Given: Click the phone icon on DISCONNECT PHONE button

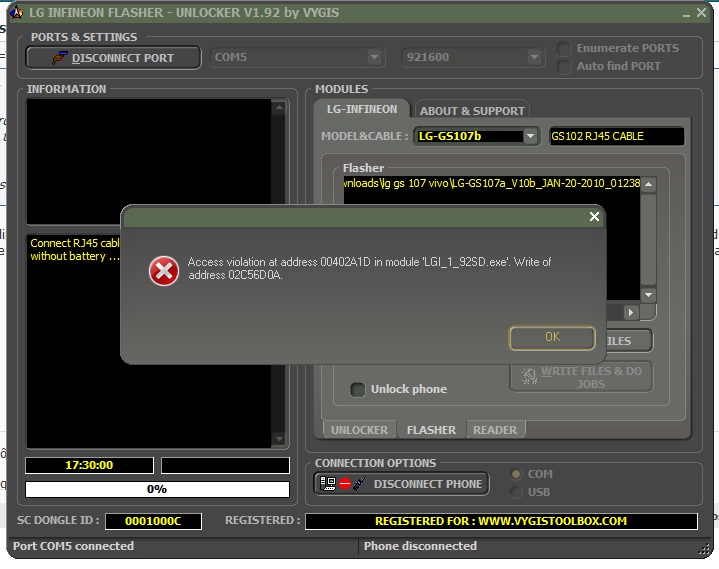Looking at the screenshot, I should coord(360,483).
